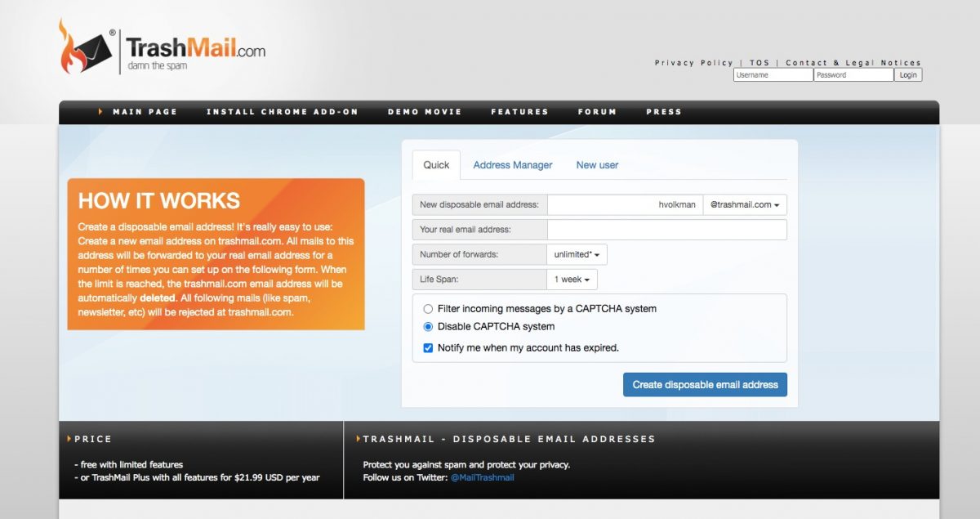The width and height of the screenshot is (980, 519).
Task: Open the Life Span 1 week dropdown
Action: 572,280
